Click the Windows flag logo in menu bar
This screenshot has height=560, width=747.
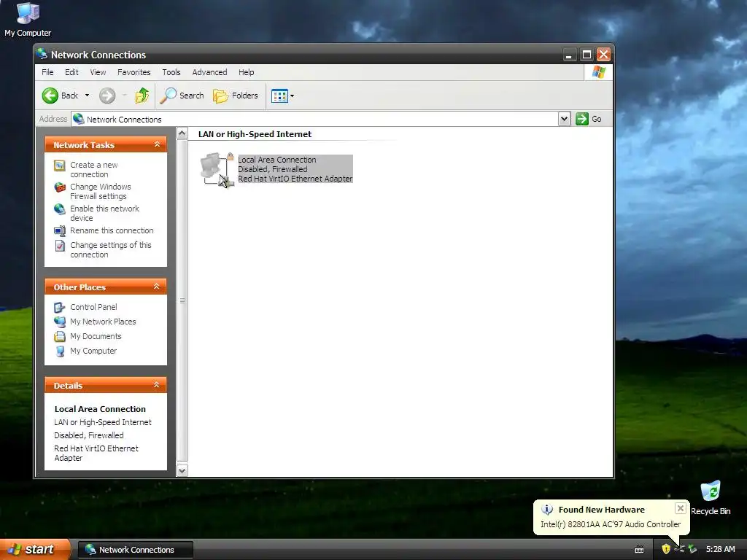click(598, 72)
